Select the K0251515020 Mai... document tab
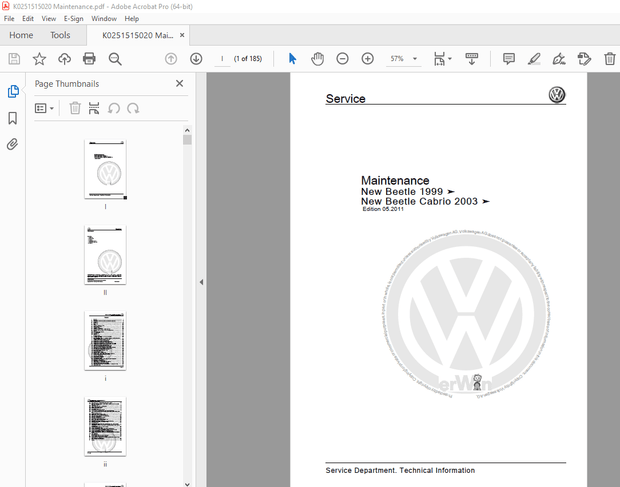The image size is (620, 487). coord(138,35)
